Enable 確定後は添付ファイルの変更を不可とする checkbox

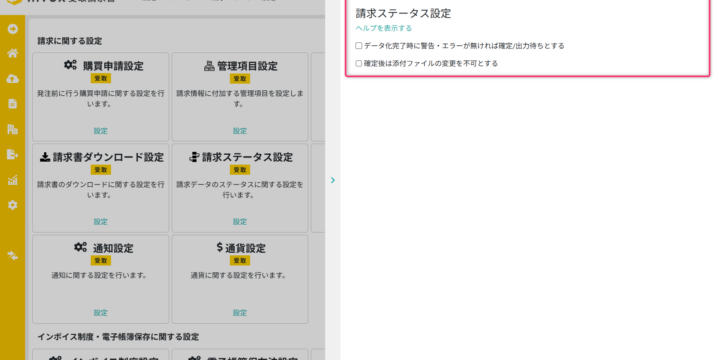point(359,63)
